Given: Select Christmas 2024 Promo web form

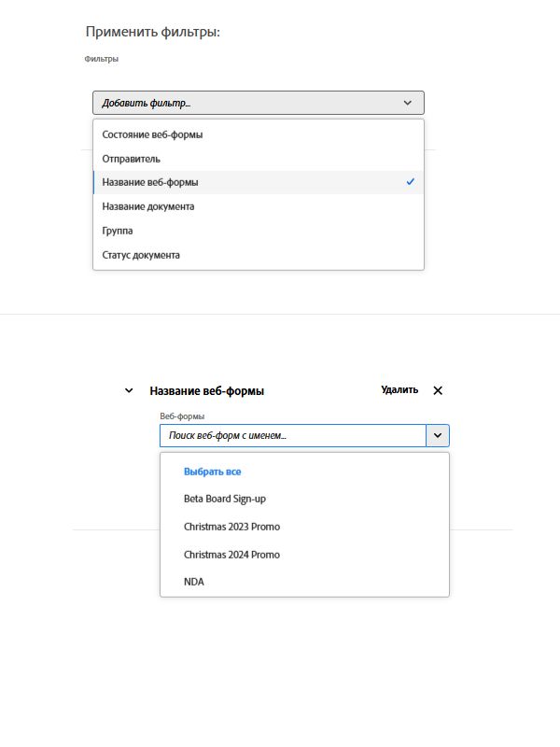Looking at the screenshot, I should click(231, 555).
